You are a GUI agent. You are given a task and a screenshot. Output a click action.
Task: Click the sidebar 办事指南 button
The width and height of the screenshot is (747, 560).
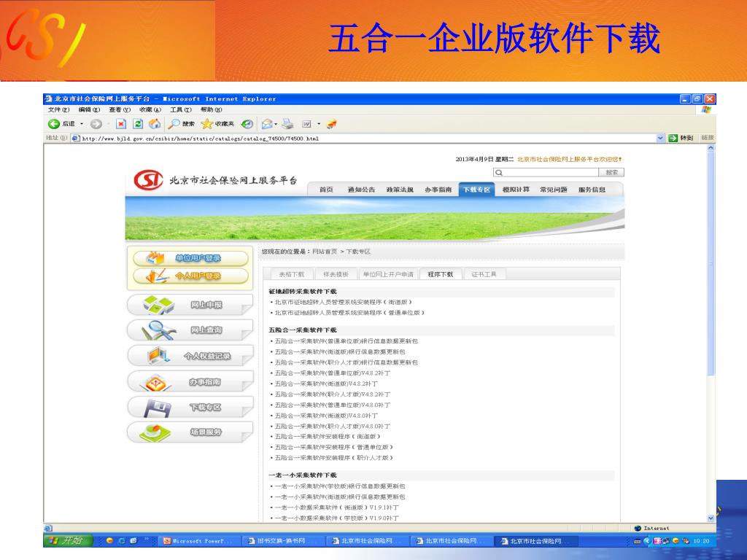tap(190, 382)
